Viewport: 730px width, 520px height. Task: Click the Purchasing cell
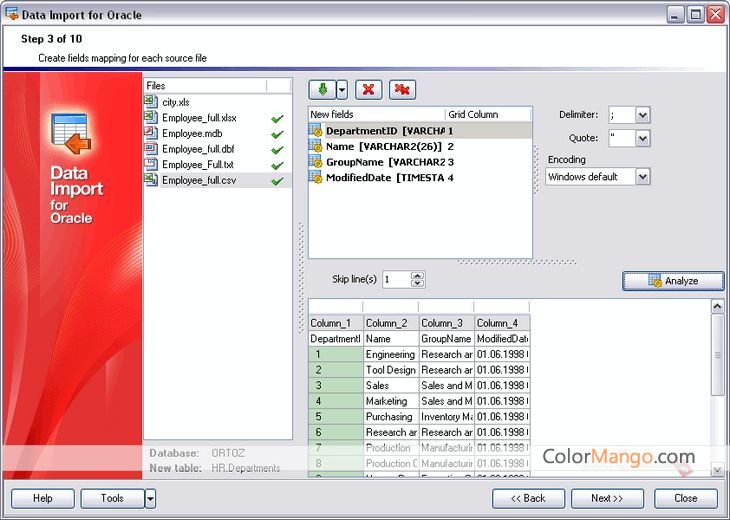(x=391, y=417)
